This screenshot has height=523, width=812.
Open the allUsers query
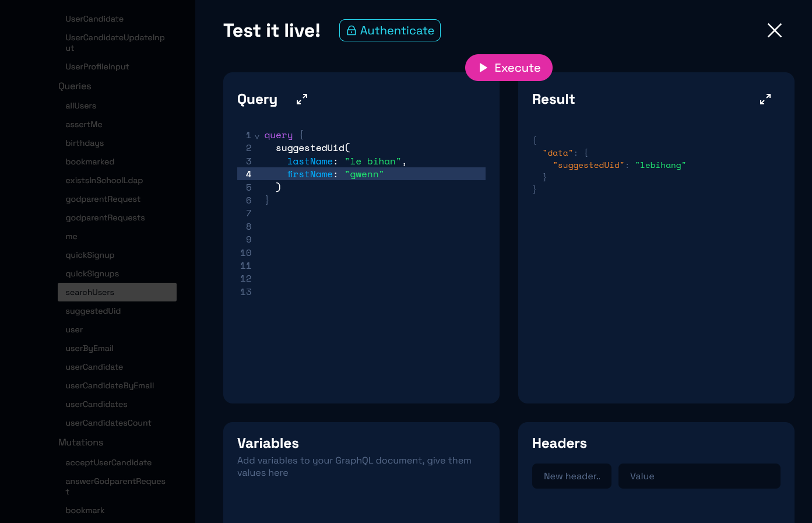pos(81,106)
